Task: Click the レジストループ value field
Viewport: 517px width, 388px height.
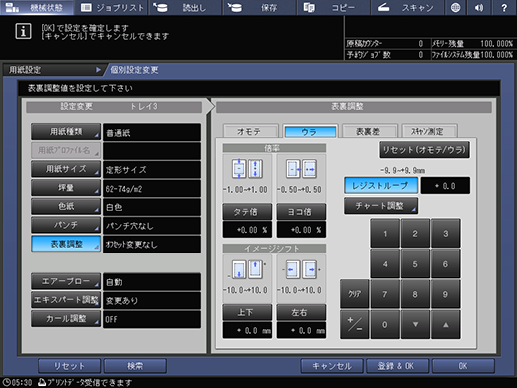Action: tap(445, 186)
